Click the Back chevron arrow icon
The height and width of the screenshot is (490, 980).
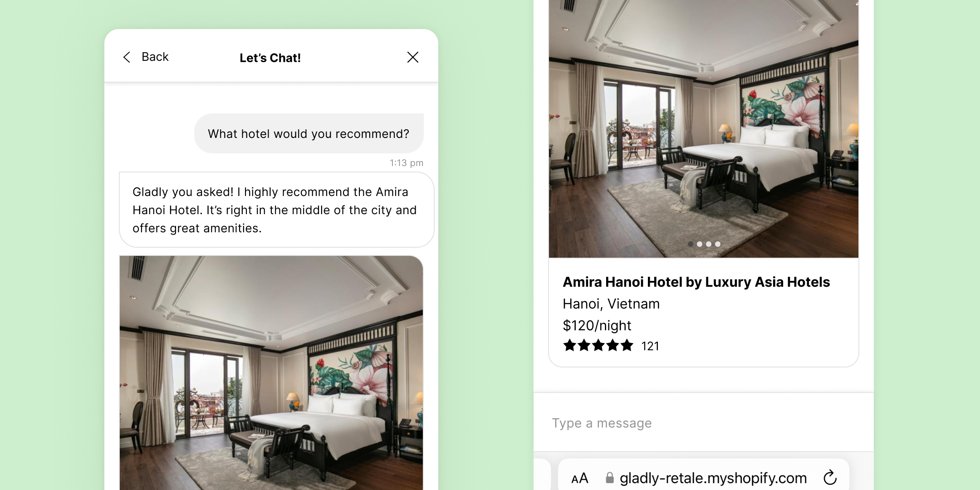127,57
